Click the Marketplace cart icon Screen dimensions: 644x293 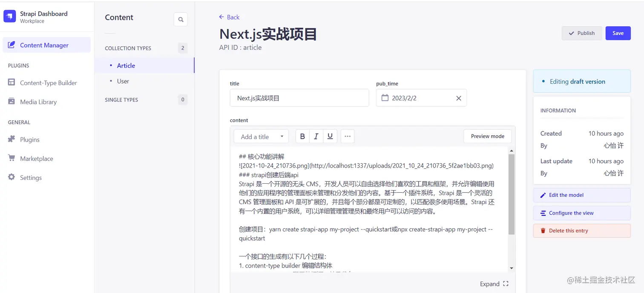point(11,158)
